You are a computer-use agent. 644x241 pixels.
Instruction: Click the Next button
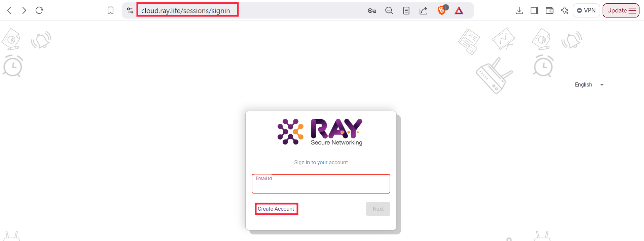point(378,209)
